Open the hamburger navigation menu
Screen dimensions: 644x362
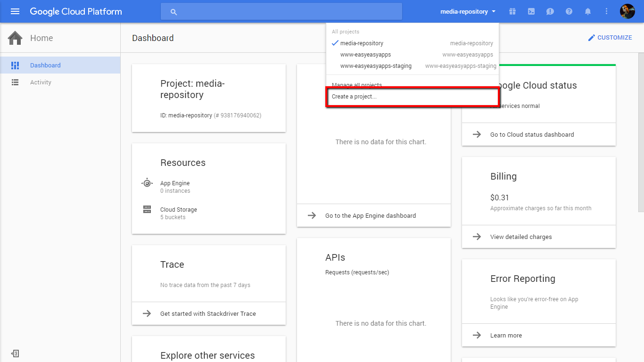pos(15,11)
